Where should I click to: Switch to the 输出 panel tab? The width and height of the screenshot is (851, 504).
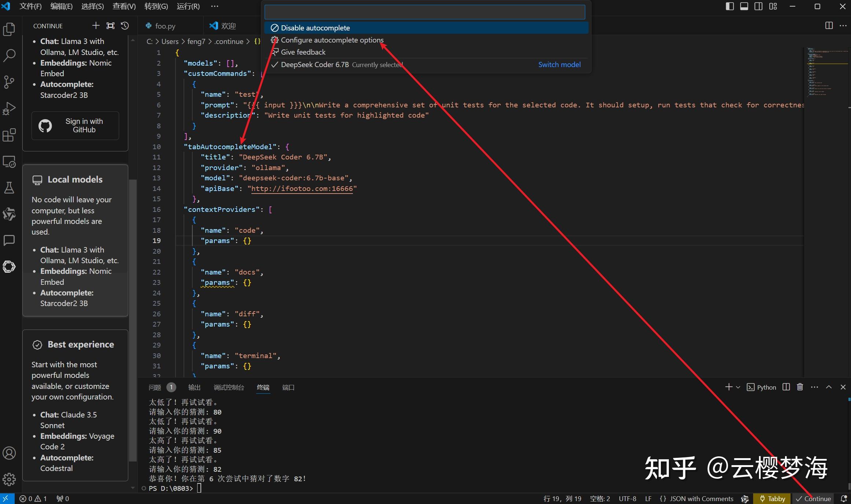pyautogui.click(x=194, y=387)
